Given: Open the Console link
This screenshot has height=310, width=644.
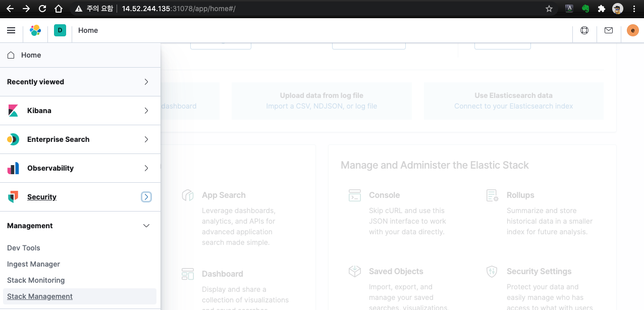Looking at the screenshot, I should [x=384, y=195].
